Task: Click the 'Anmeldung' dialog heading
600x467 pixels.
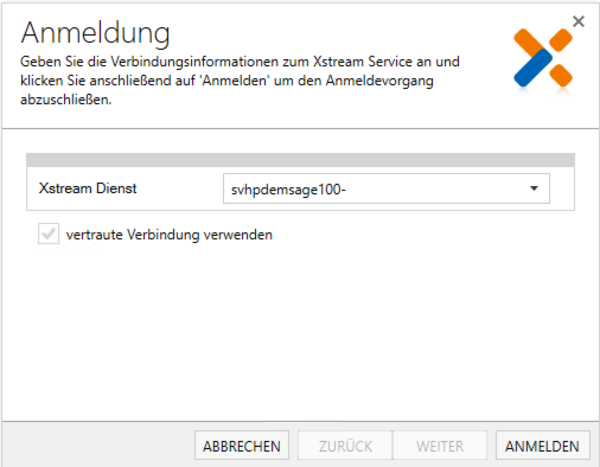Action: [x=95, y=33]
